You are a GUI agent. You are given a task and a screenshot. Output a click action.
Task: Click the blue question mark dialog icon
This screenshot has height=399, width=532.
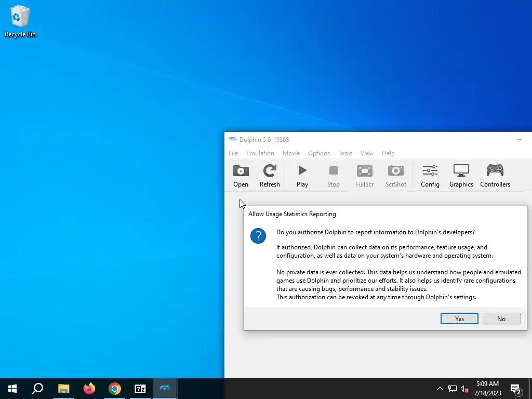click(x=258, y=235)
